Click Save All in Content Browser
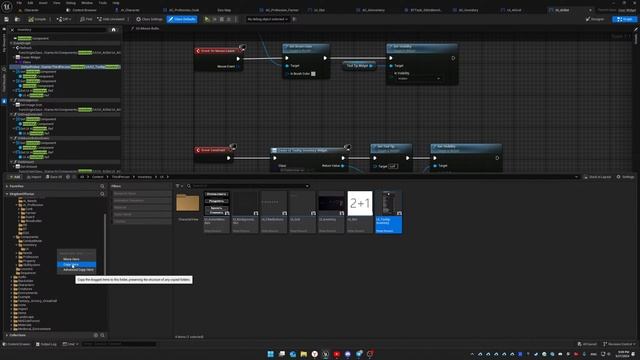The width and height of the screenshot is (640, 360). 54,177
